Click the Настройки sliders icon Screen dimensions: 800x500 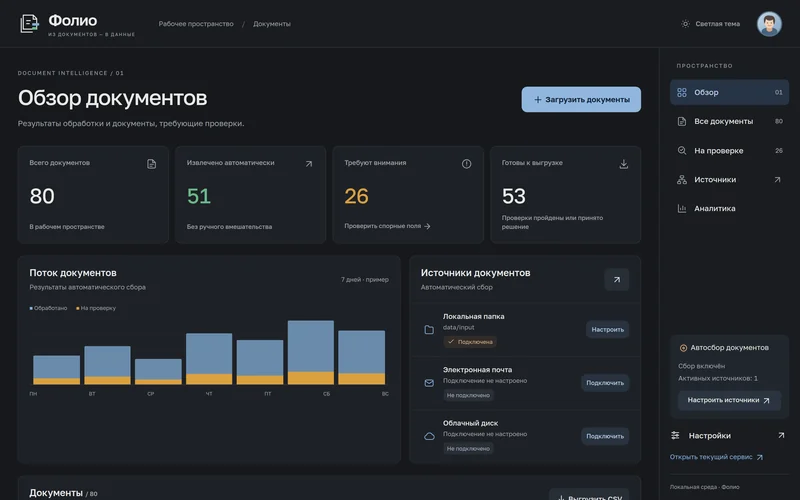coord(675,436)
